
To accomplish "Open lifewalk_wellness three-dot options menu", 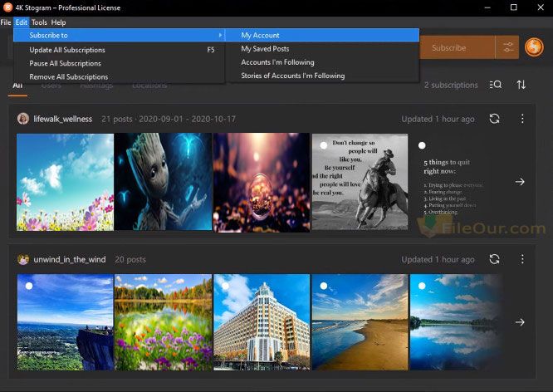I will click(522, 119).
